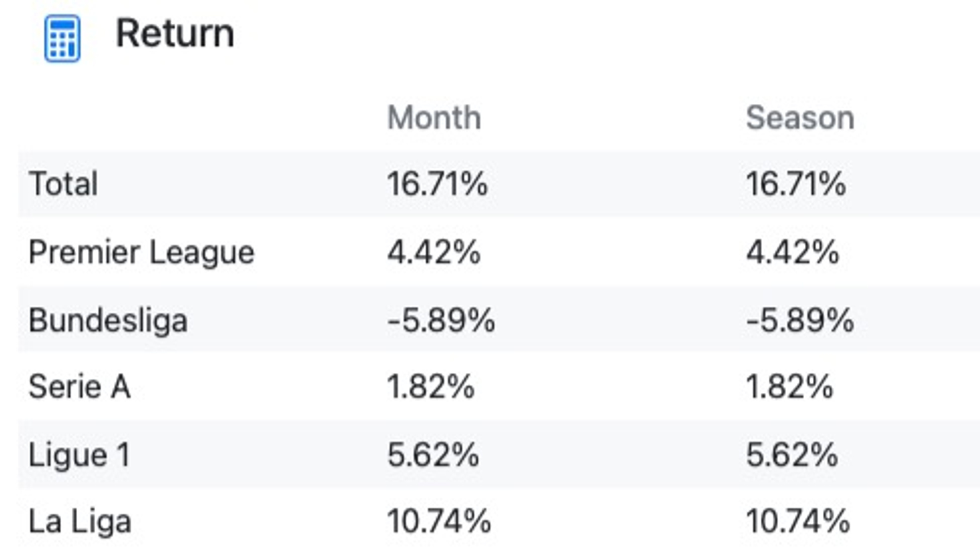Click Bundesliga month value -5.89%

pyautogui.click(x=441, y=320)
